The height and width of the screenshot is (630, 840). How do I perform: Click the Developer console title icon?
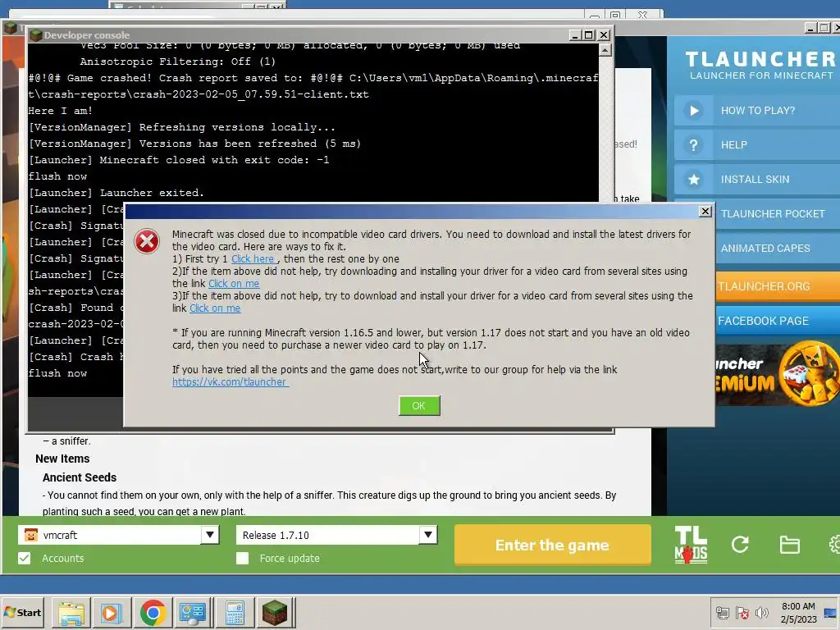[x=36, y=35]
